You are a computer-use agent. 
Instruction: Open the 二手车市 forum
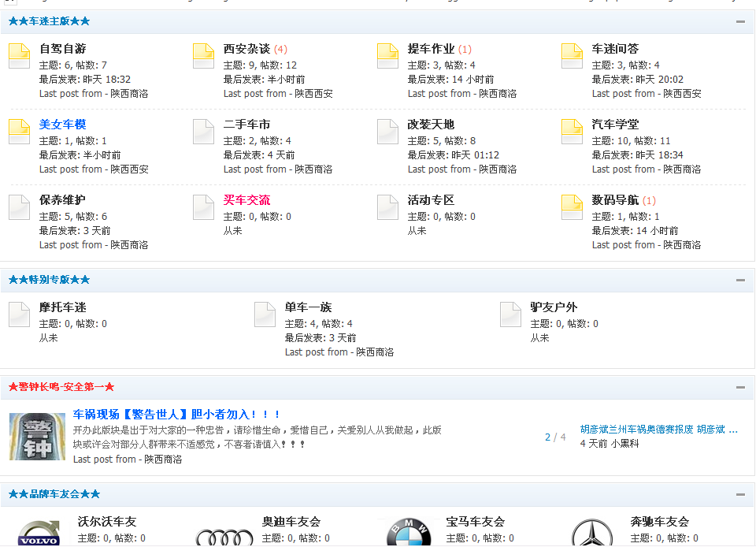pos(246,125)
